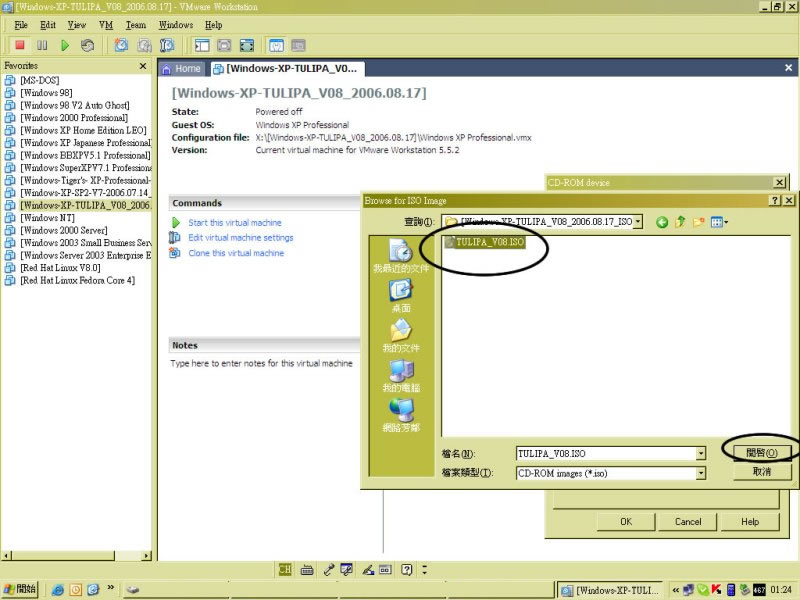Click the Suspend (pause) toolbar button
The width and height of the screenshot is (800, 600).
point(42,45)
